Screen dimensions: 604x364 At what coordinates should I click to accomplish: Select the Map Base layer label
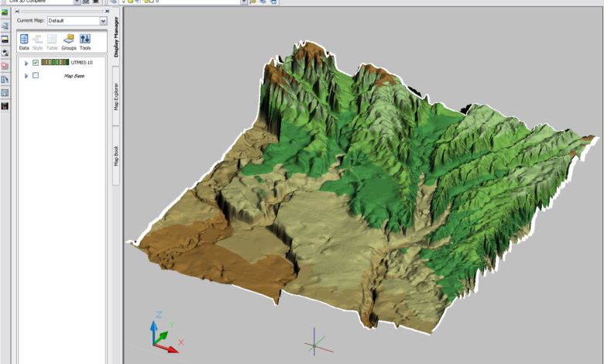coord(74,75)
